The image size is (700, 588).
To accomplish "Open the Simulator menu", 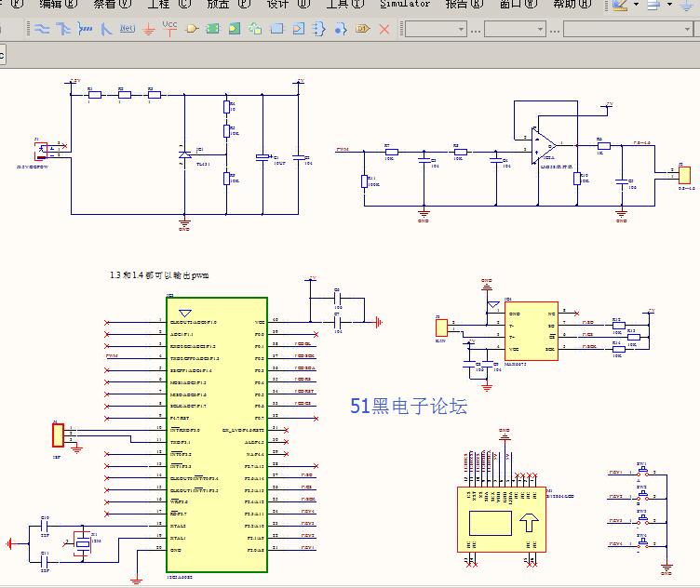I will click(405, 4).
